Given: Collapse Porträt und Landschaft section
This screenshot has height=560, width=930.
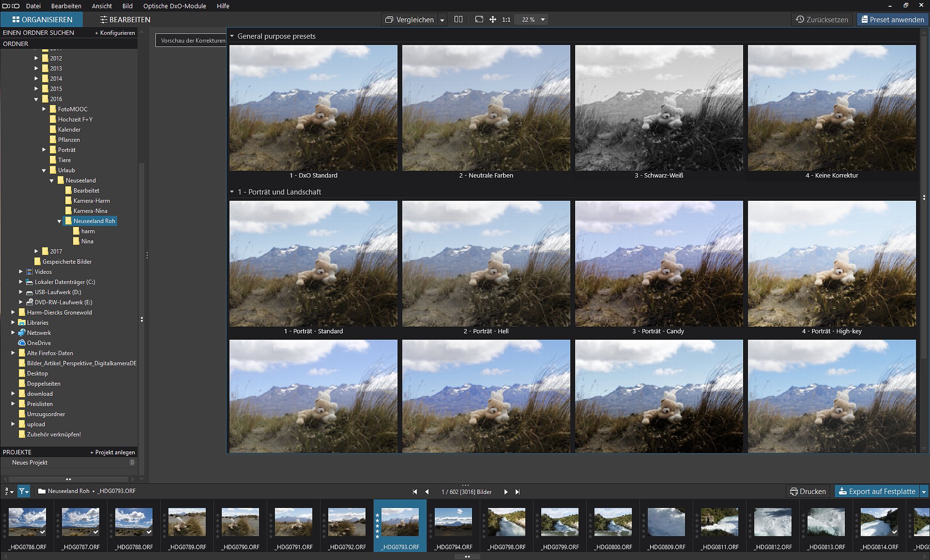Looking at the screenshot, I should click(x=232, y=191).
